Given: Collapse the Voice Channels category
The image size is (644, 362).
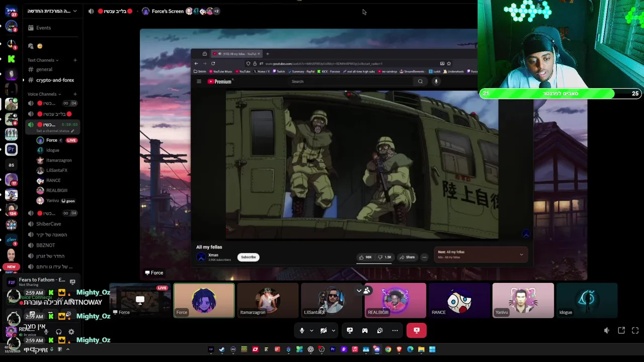Looking at the screenshot, I should coord(44,94).
